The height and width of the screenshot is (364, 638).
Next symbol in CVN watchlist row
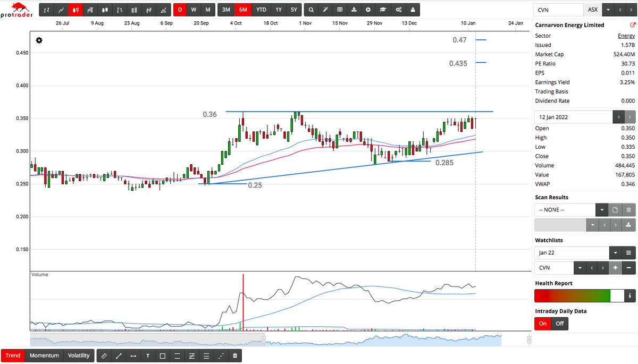pos(603,268)
